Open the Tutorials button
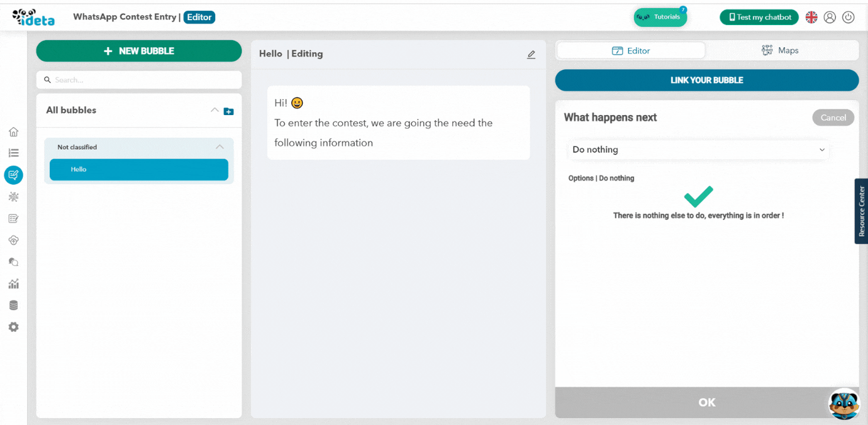Viewport: 868px width, 425px height. (660, 17)
